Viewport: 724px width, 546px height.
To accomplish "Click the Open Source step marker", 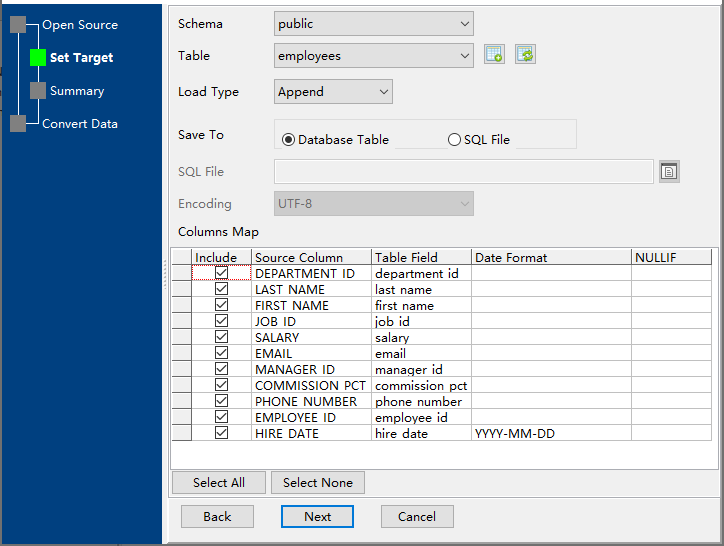I will [18, 25].
